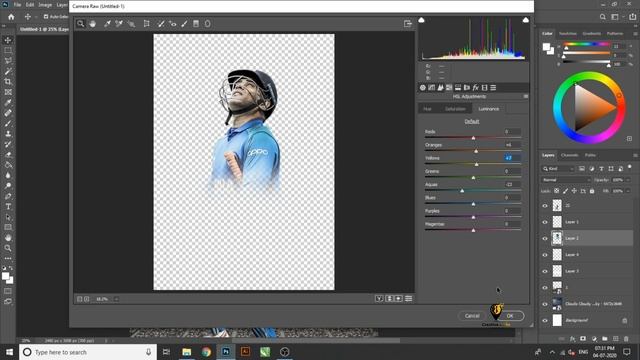The height and width of the screenshot is (360, 640).
Task: Click the Default link in HSL panel
Action: click(472, 122)
